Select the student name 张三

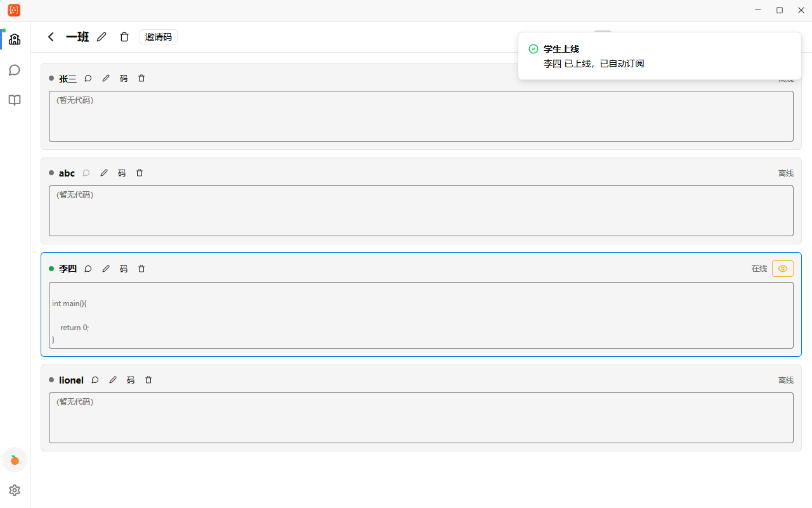(68, 79)
